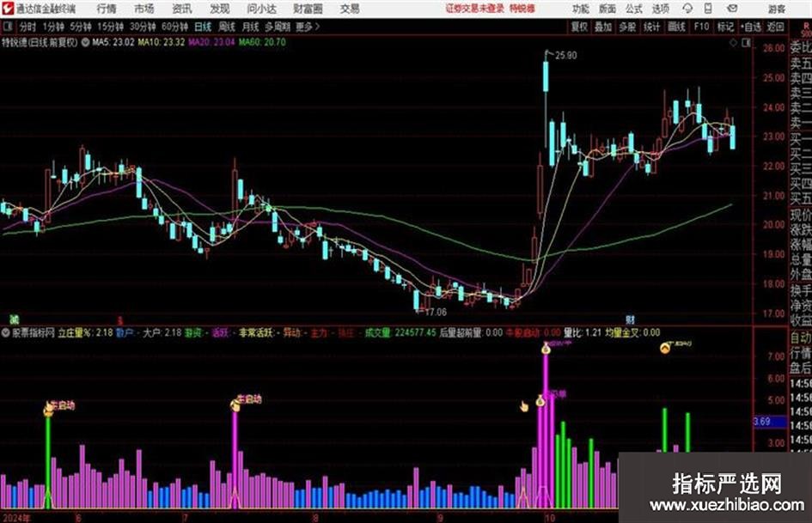
Task: Expand the main chart indicator dropdown arrow
Action: click(x=85, y=42)
